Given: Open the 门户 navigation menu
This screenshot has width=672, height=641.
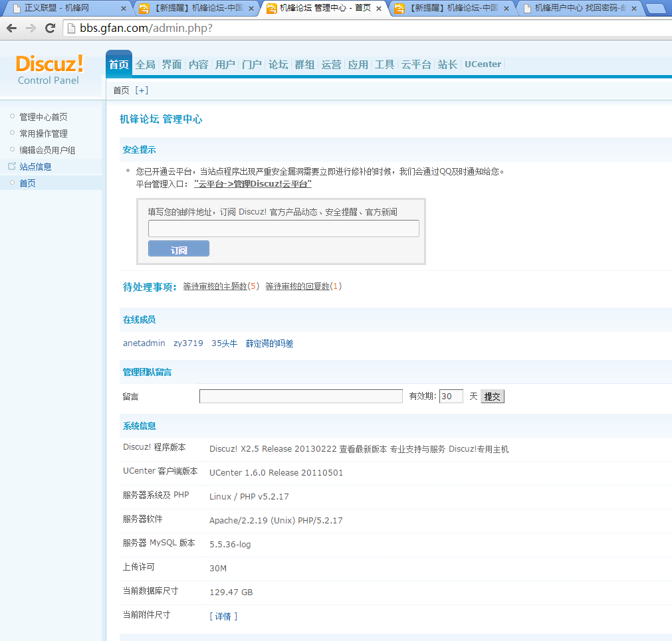Looking at the screenshot, I should [x=251, y=64].
